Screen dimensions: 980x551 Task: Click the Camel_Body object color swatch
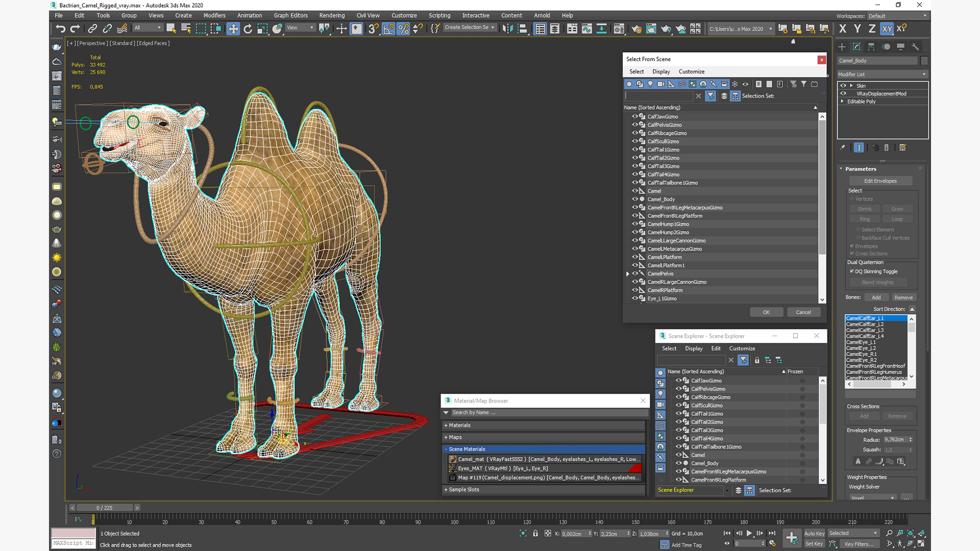924,61
